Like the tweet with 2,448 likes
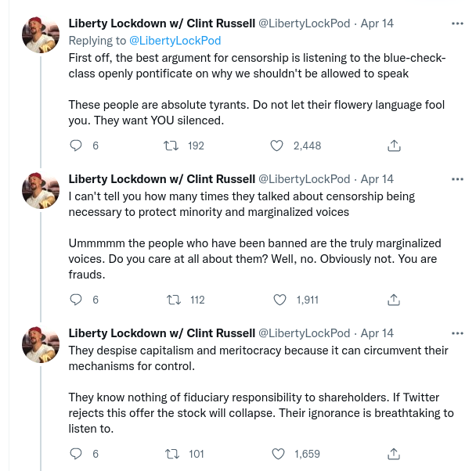476x471 pixels. tap(276, 146)
